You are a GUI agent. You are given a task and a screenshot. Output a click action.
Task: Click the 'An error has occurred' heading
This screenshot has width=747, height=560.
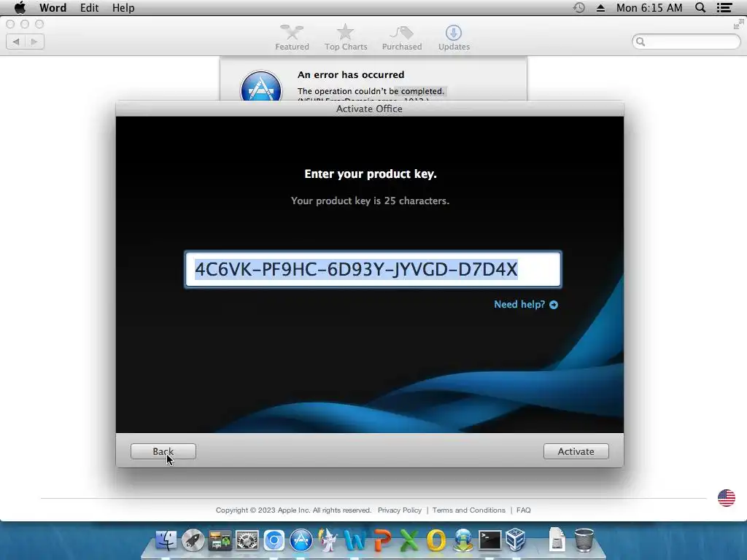tap(351, 75)
